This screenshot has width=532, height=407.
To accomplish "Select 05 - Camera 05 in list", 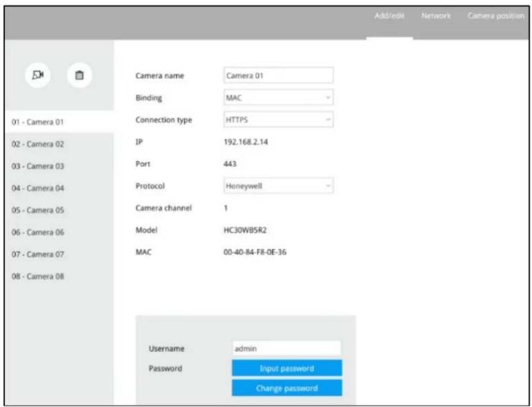I will click(59, 210).
